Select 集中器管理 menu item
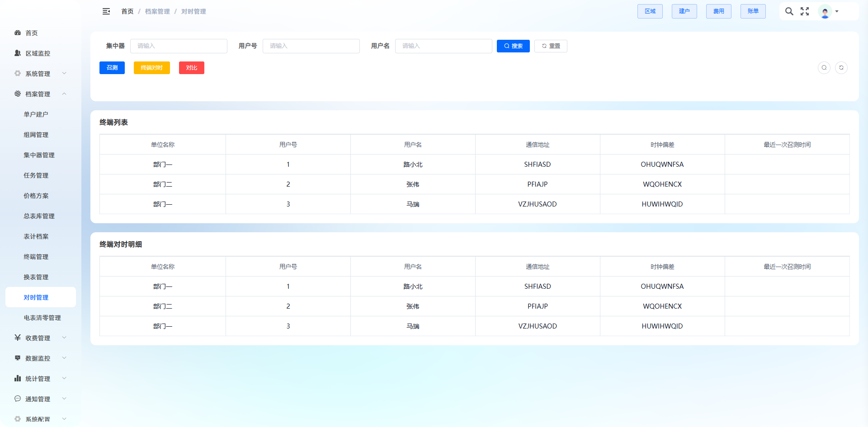 coord(39,155)
